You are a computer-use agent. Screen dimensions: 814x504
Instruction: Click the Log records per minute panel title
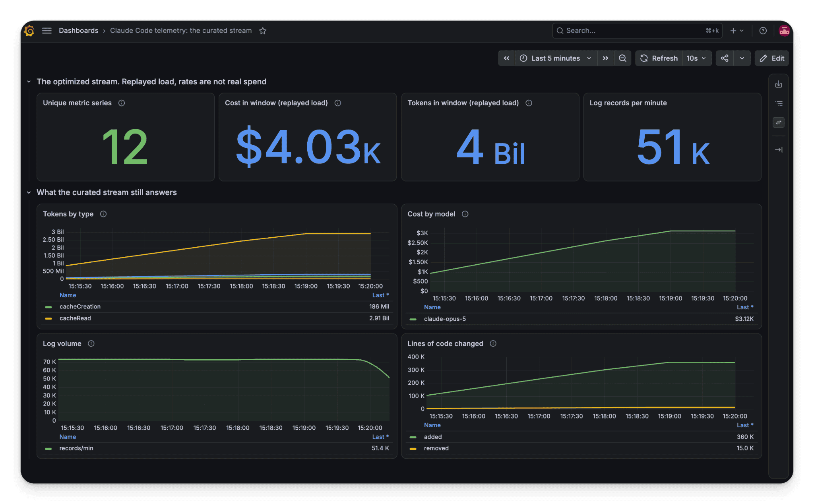[628, 103]
